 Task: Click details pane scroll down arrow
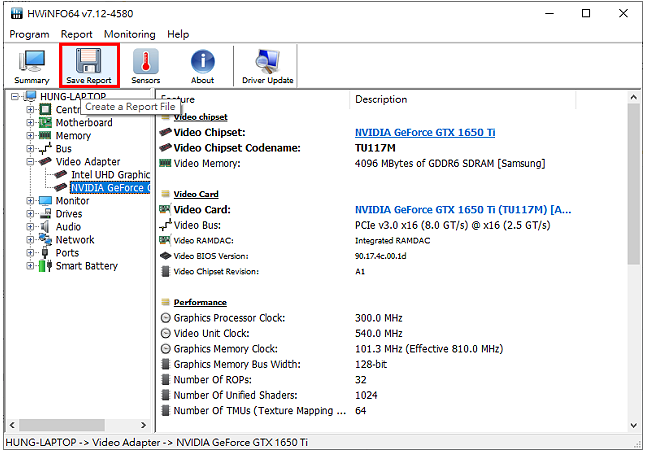634,425
